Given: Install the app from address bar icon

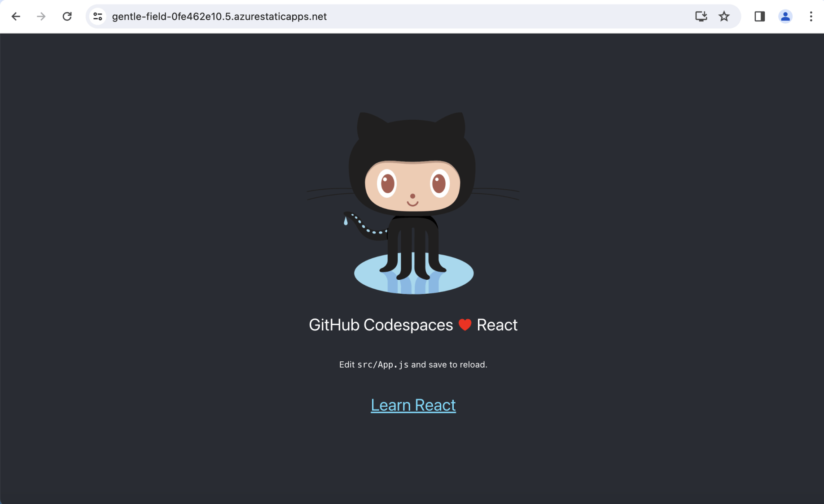Looking at the screenshot, I should pyautogui.click(x=701, y=17).
